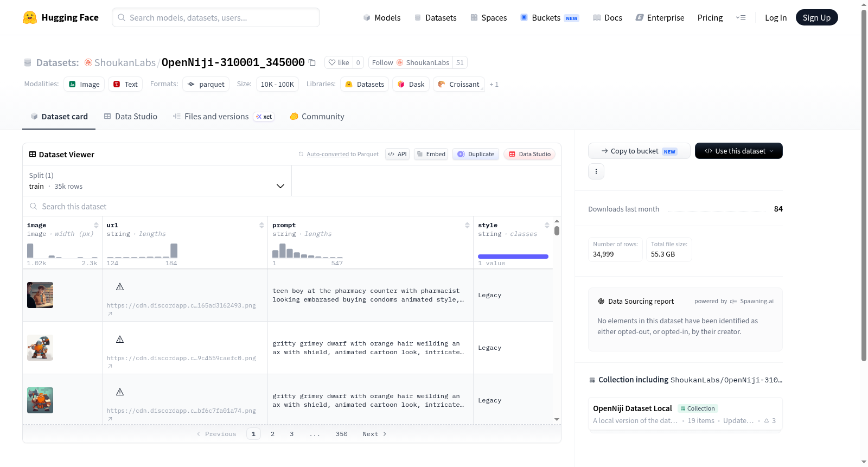Click the ShoukanLabs organization avatar in breadcrumb

pos(88,62)
